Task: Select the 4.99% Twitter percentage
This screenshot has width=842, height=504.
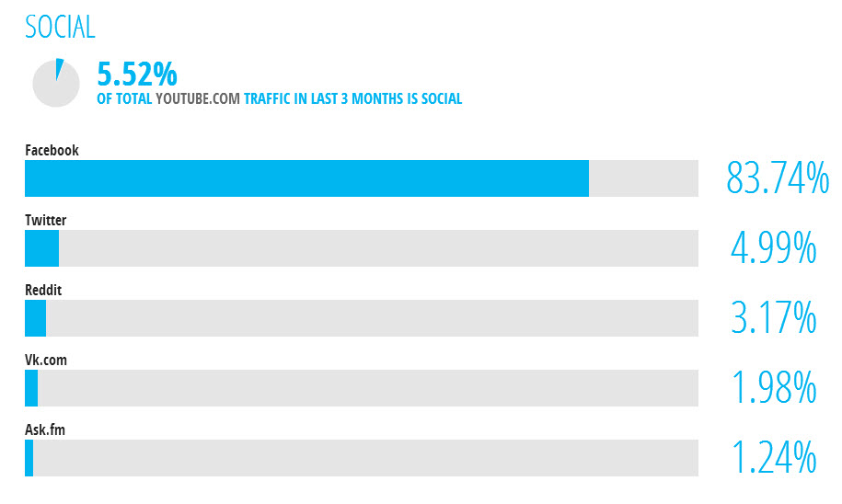Action: (773, 247)
